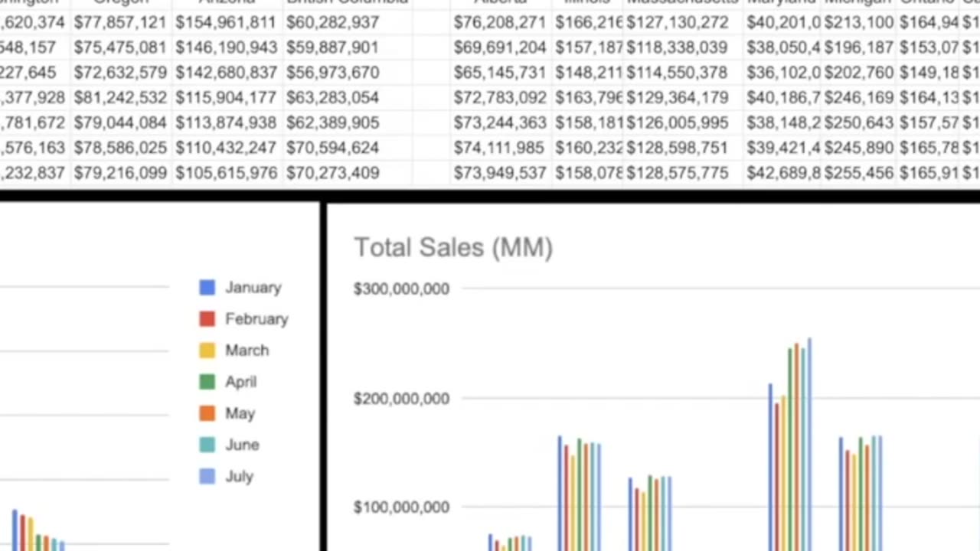The height and width of the screenshot is (551, 980).
Task: Select cell showing $246,169
Action: tap(858, 98)
